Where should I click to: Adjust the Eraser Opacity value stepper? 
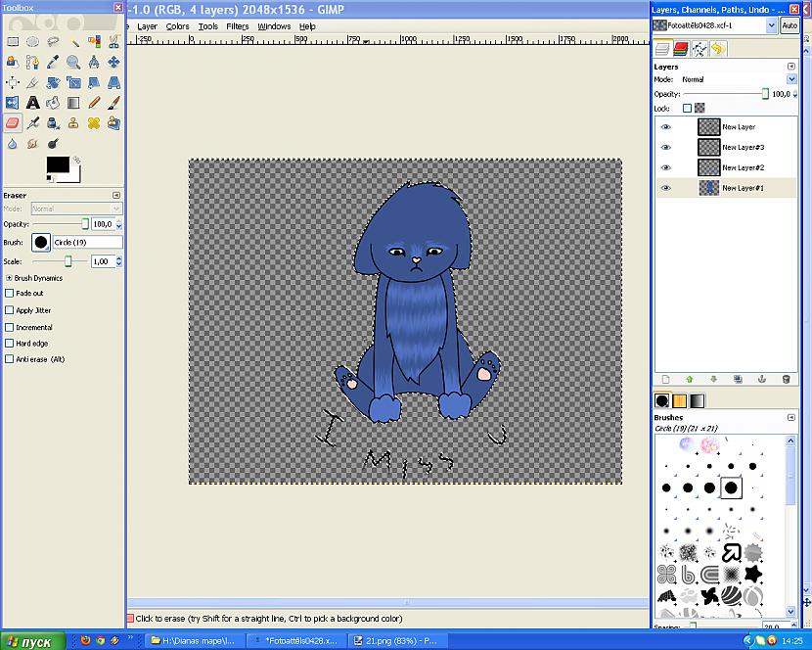pyautogui.click(x=119, y=224)
